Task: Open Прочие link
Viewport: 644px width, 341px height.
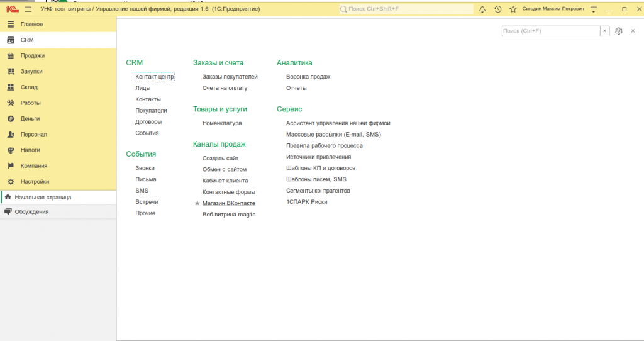Action: point(145,213)
